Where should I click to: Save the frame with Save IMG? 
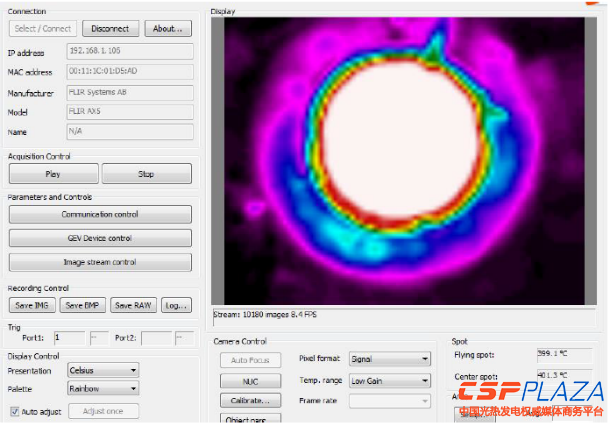(x=32, y=306)
